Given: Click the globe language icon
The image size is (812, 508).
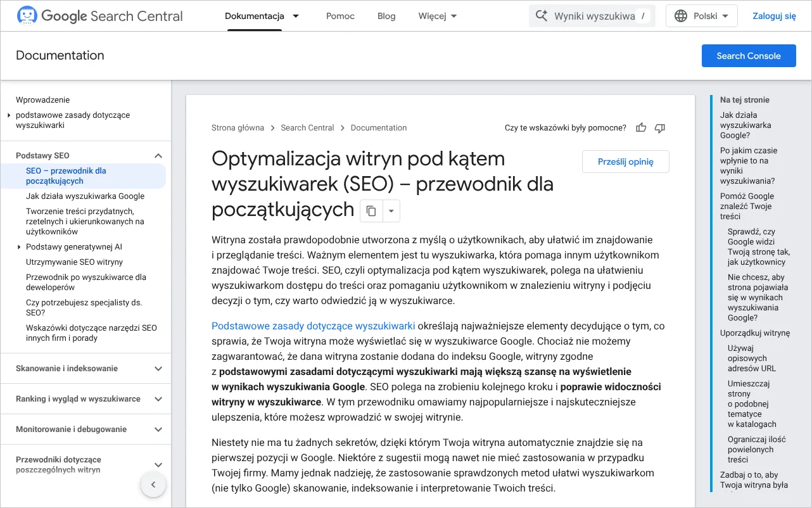Looking at the screenshot, I should pos(681,16).
